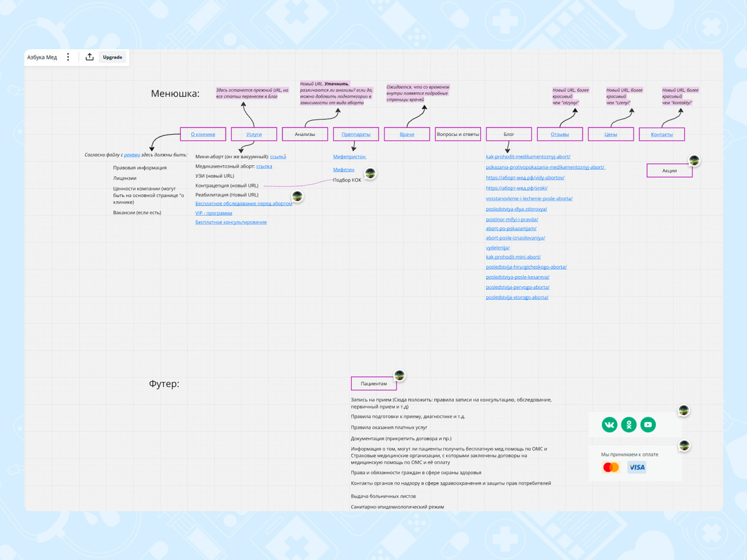Click the YouTube social icon
Viewport: 747px width, 560px height.
pyautogui.click(x=648, y=425)
